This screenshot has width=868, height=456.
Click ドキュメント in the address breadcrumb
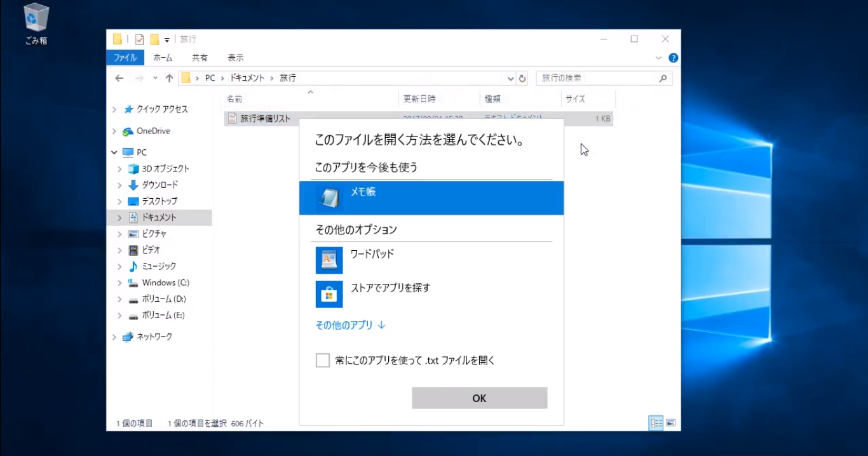[x=247, y=78]
